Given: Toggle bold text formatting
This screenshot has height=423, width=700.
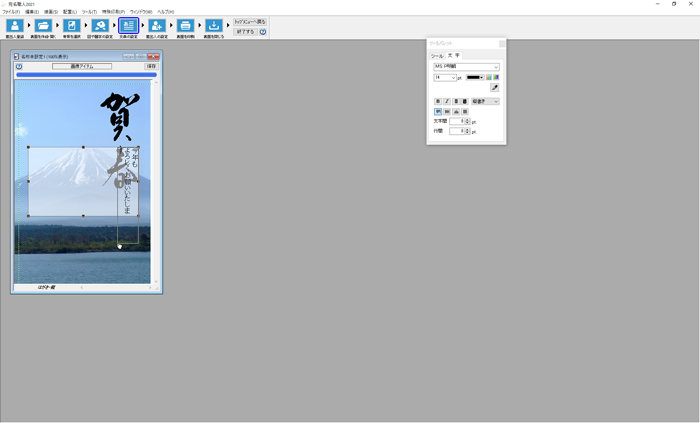Looking at the screenshot, I should click(437, 101).
